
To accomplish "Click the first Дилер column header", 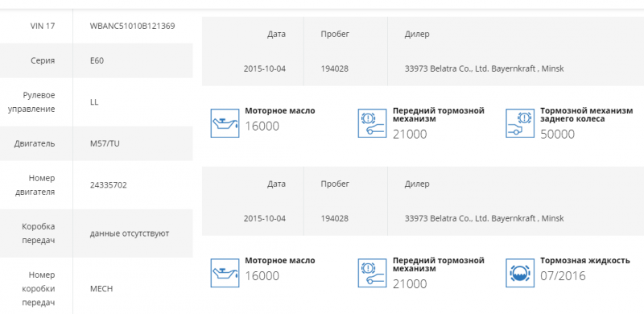I will click(417, 34).
